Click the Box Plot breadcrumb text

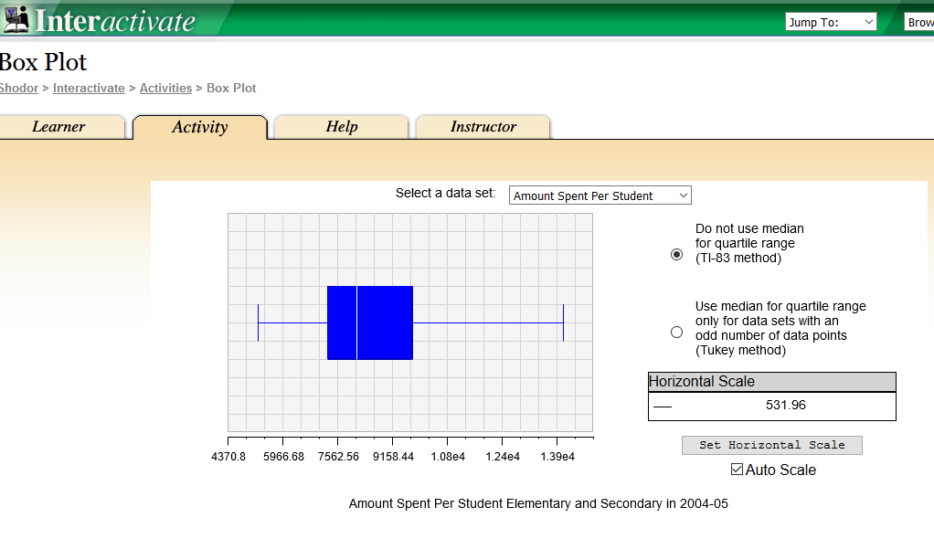pyautogui.click(x=231, y=89)
